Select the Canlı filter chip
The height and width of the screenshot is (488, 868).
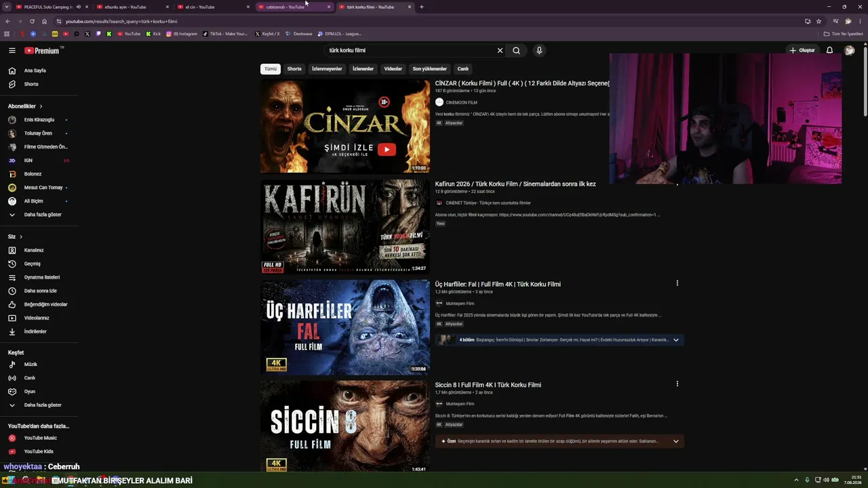[462, 68]
